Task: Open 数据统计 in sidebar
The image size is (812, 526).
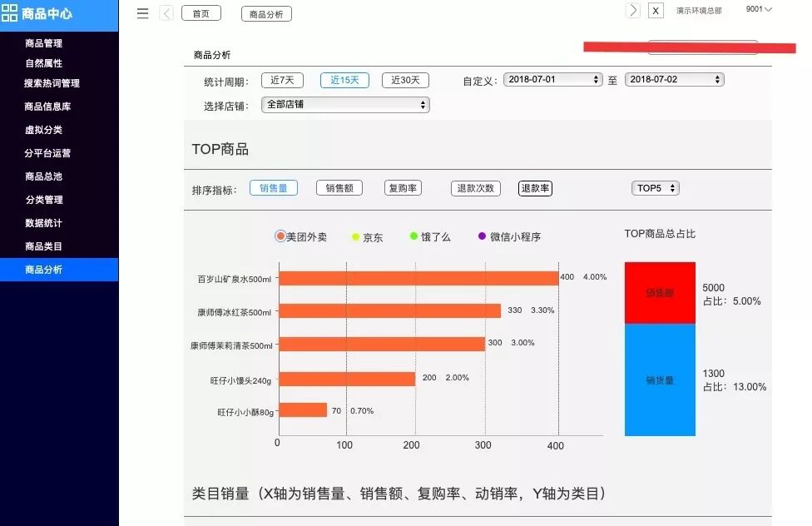Action: coord(43,223)
